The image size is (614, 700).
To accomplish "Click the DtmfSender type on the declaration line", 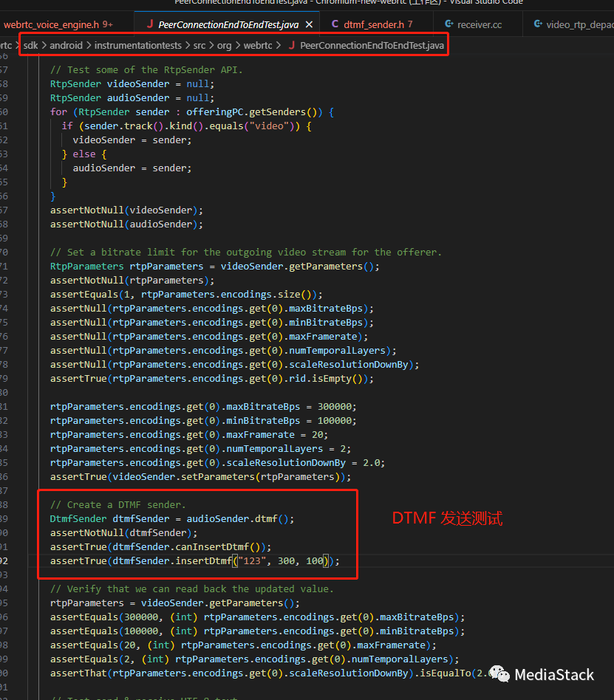I will point(78,519).
